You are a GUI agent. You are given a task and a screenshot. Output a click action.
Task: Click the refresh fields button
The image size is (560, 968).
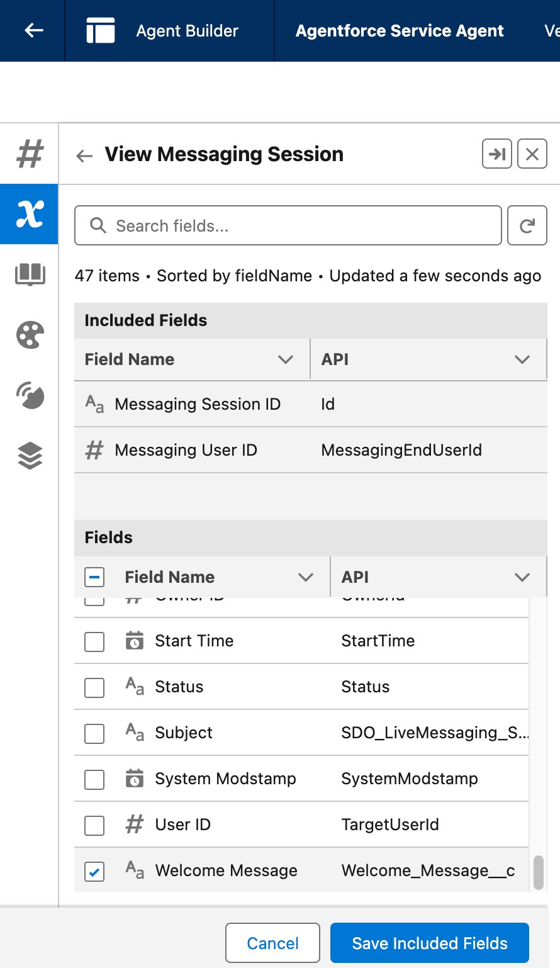coord(527,225)
